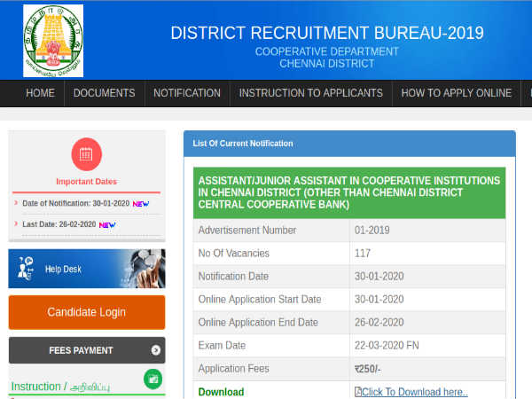
Task: Click the document icon beside download link
Action: pyautogui.click(x=358, y=392)
